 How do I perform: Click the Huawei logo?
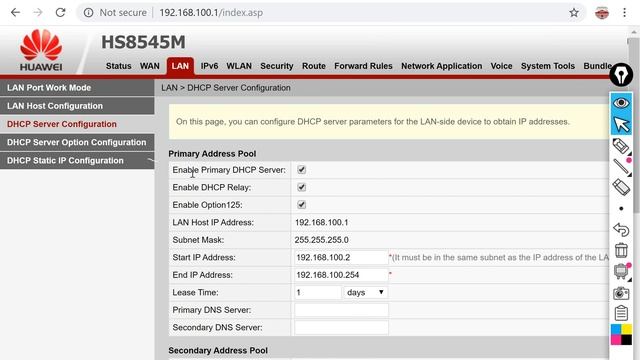[41, 50]
